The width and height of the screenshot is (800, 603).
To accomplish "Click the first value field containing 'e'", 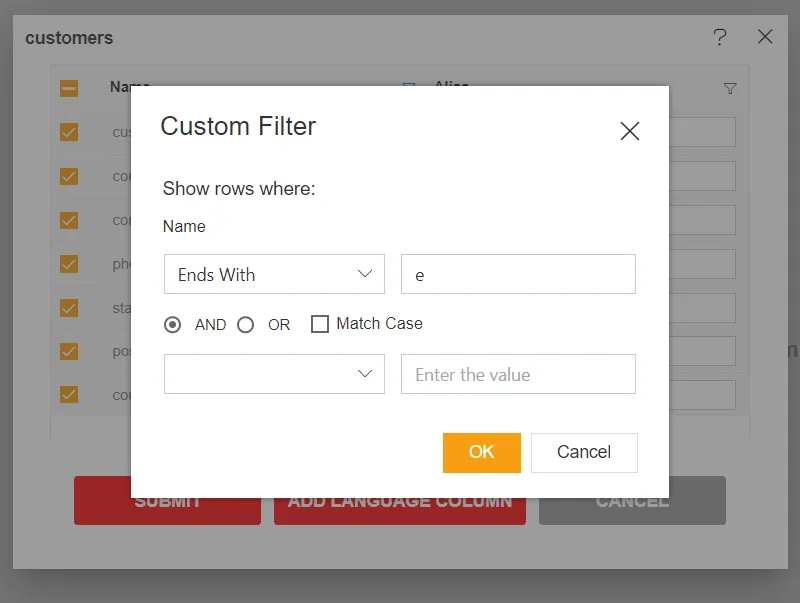I will [x=518, y=274].
